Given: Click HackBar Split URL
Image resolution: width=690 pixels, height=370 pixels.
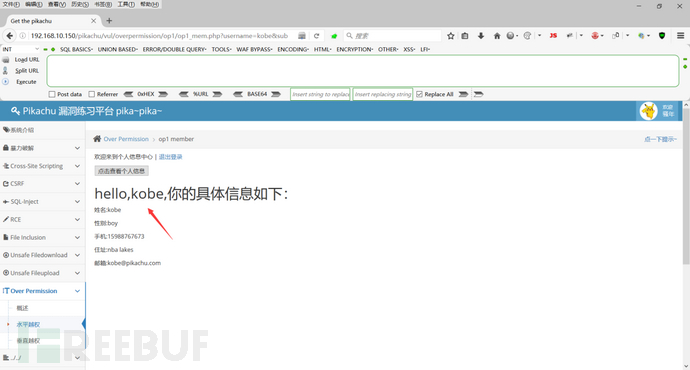Looking at the screenshot, I should click(x=27, y=70).
